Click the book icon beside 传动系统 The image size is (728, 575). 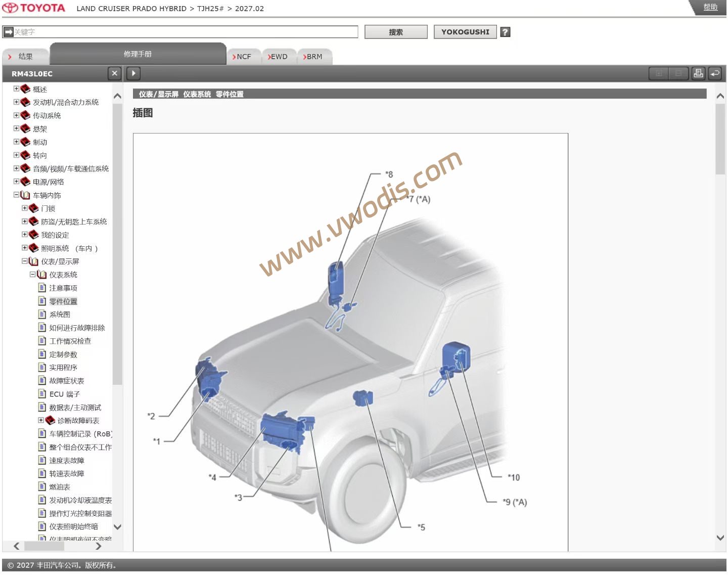point(25,115)
